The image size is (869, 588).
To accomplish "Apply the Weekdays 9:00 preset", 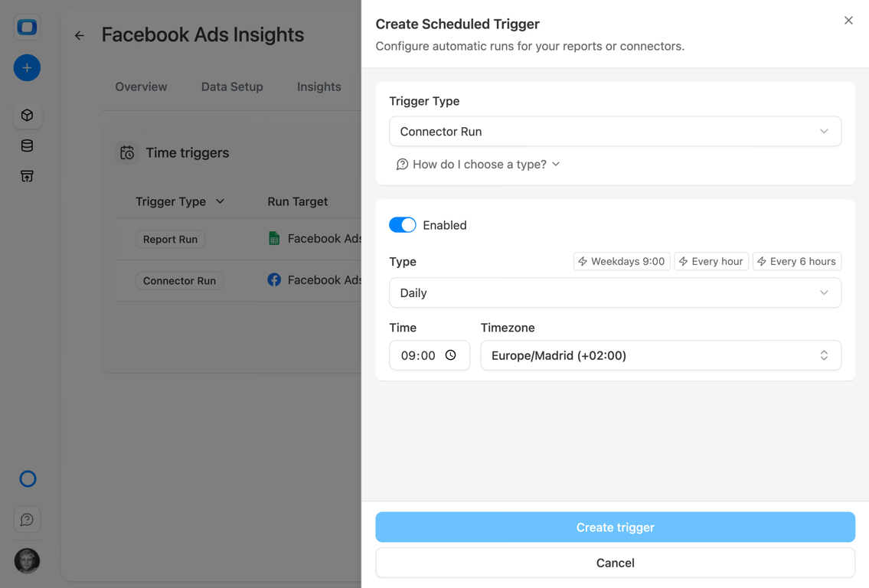I will click(x=621, y=262).
